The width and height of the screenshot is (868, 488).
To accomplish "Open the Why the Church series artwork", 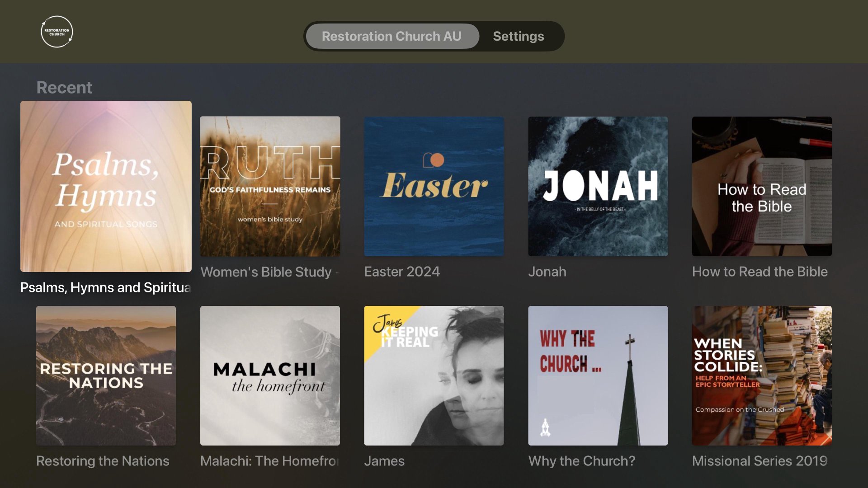I will [x=598, y=375].
